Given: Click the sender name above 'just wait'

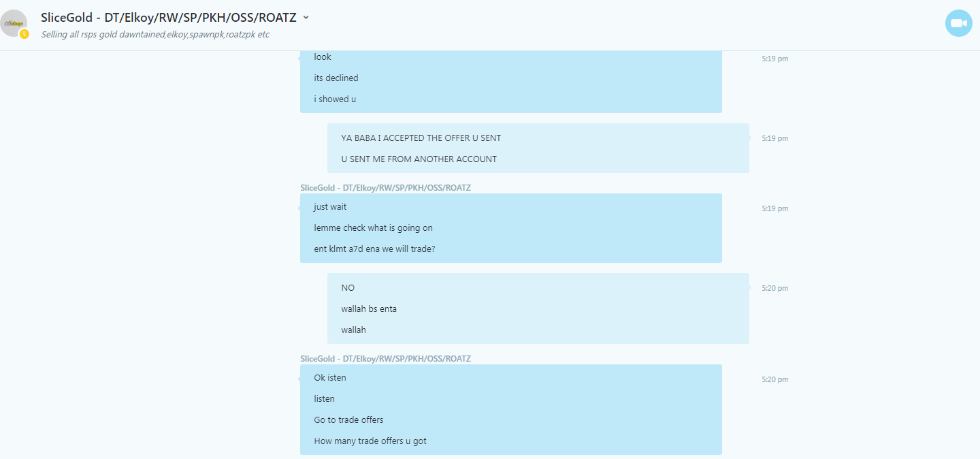Looking at the screenshot, I should [x=386, y=187].
